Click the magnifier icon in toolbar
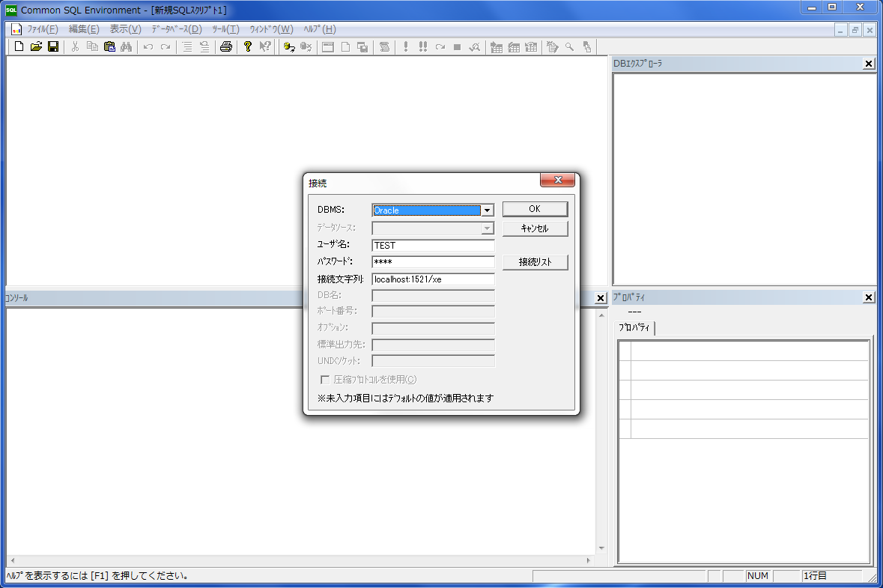 pyautogui.click(x=569, y=46)
